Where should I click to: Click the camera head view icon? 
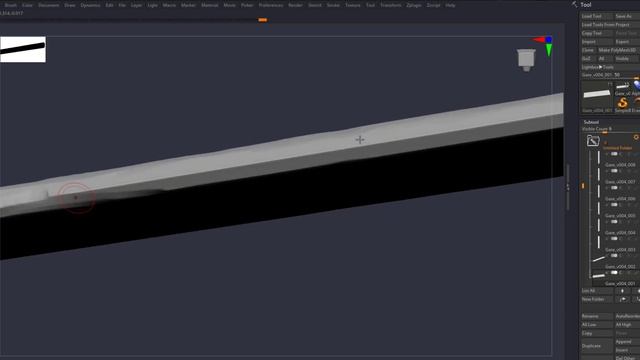[x=526, y=60]
